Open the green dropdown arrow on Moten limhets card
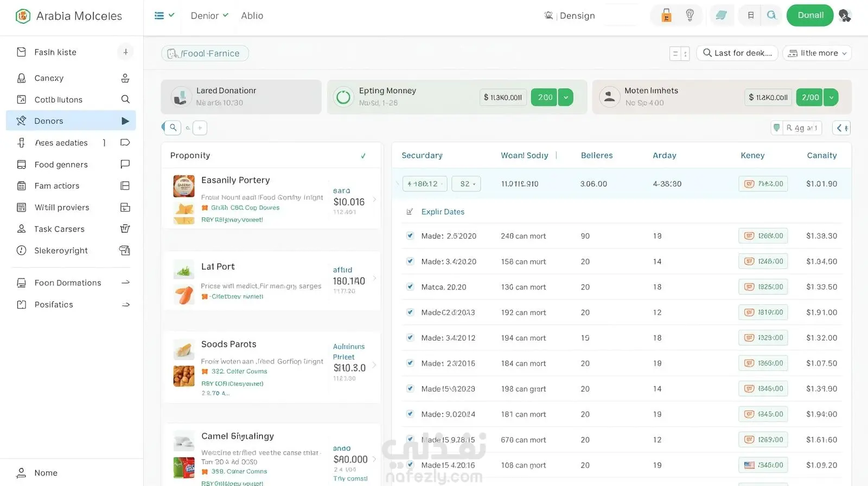This screenshot has width=868, height=486. tap(831, 97)
